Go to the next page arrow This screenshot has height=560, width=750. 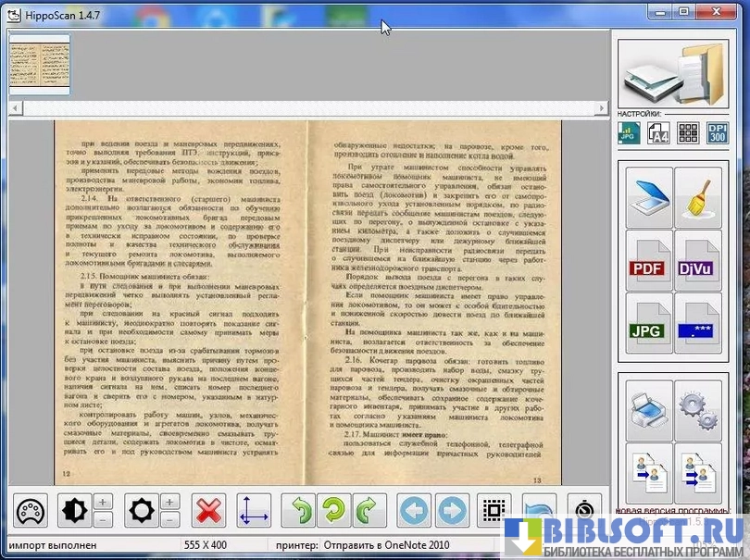451,511
